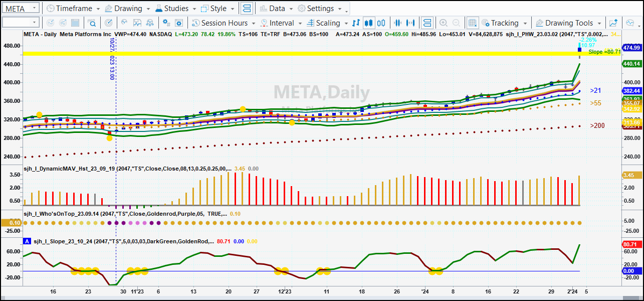Click the circular clock-check icon after search

[109, 23]
